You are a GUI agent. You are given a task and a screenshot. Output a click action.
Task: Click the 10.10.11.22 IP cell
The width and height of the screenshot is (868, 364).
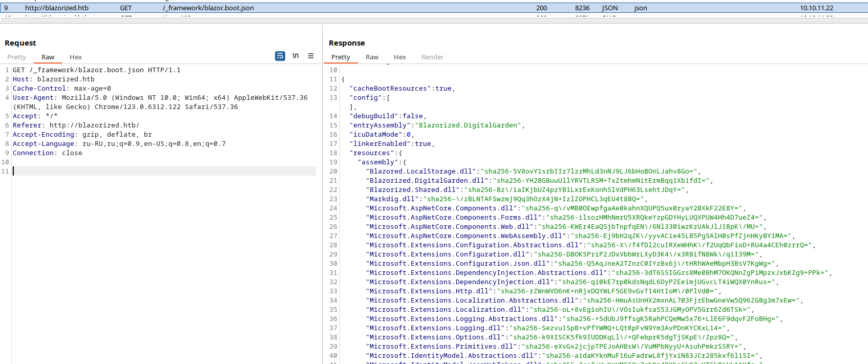click(x=817, y=8)
